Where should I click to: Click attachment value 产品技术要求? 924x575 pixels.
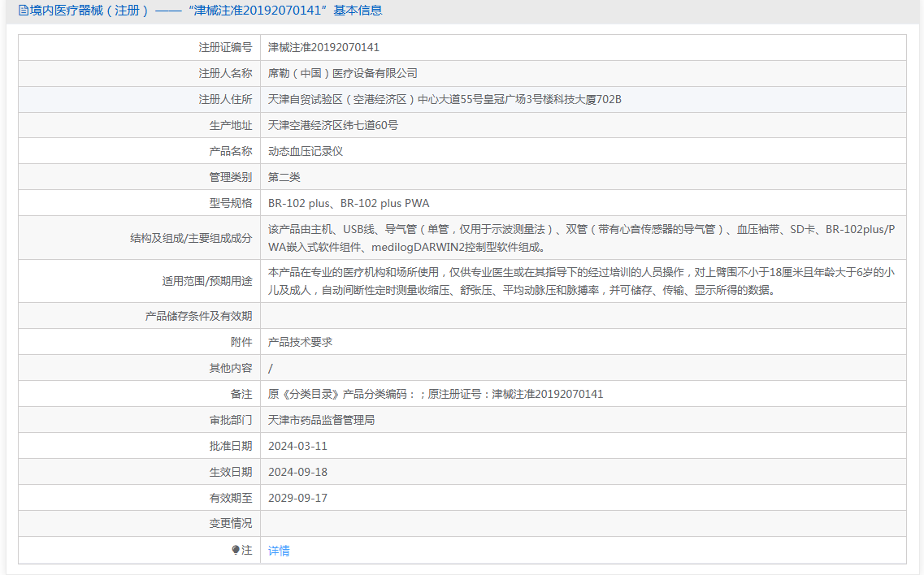300,342
